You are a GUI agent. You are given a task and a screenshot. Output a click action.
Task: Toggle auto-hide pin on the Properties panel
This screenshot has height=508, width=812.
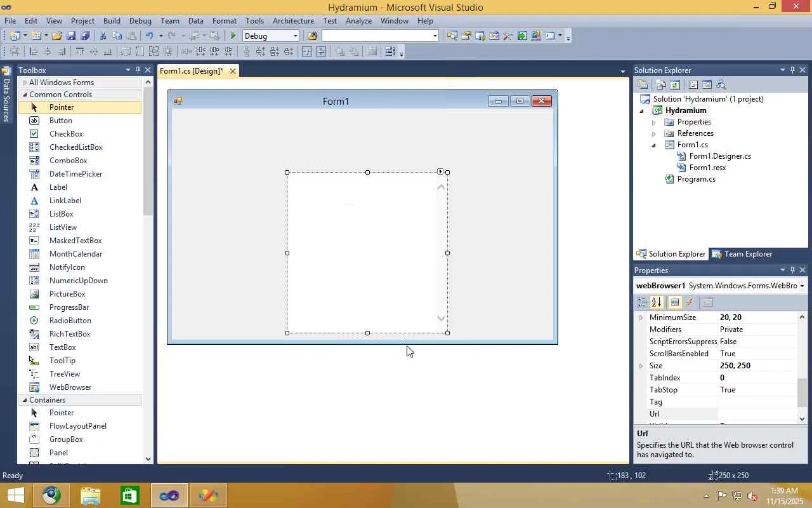(792, 270)
